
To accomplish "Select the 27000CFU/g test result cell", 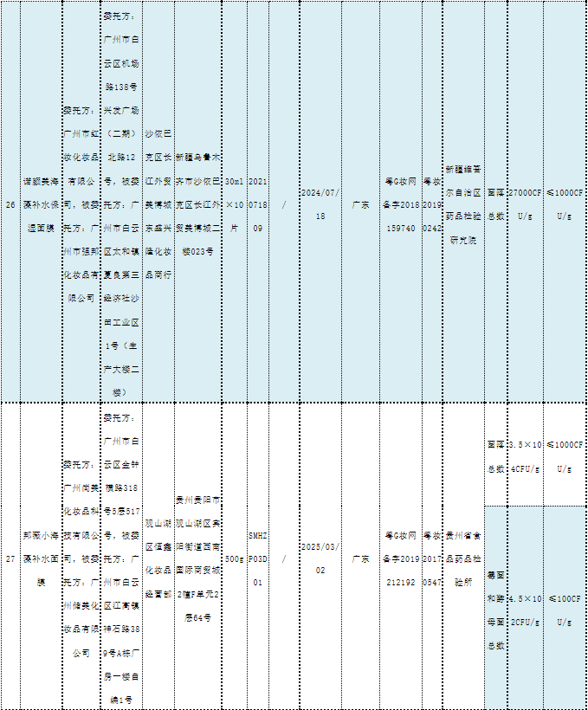I will [x=525, y=204].
